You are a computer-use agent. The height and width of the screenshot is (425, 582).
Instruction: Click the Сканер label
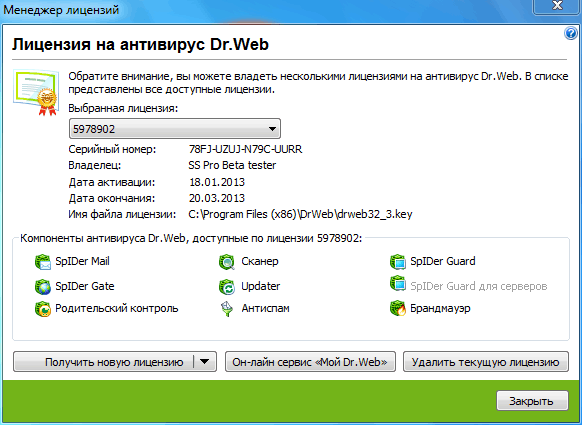click(x=260, y=261)
